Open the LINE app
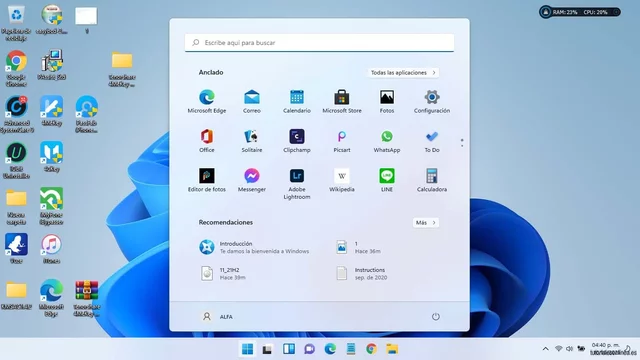 387,180
